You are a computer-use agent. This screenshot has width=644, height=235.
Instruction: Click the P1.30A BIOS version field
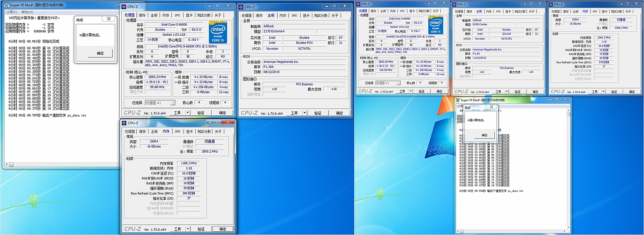305,67
